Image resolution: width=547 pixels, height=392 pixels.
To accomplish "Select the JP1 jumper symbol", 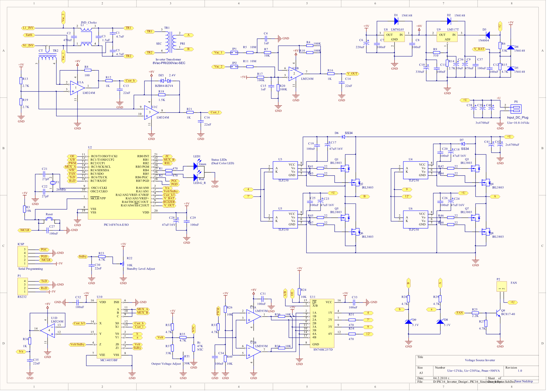I will point(234,53).
